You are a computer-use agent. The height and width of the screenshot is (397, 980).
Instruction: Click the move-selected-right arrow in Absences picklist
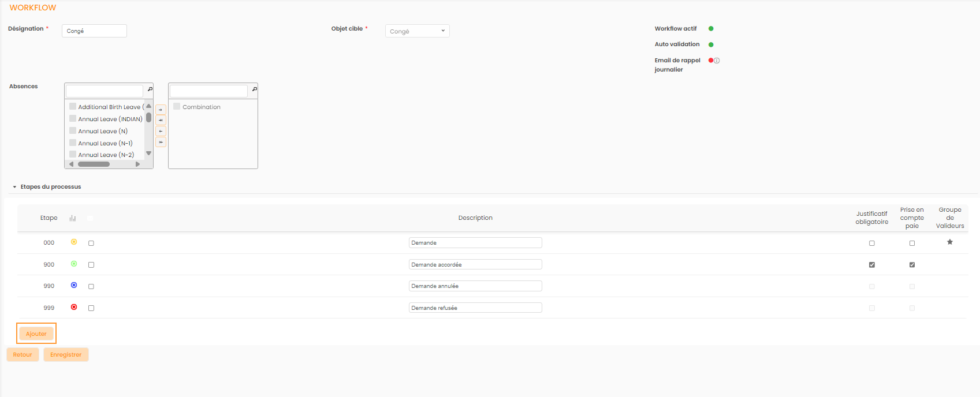tap(161, 110)
